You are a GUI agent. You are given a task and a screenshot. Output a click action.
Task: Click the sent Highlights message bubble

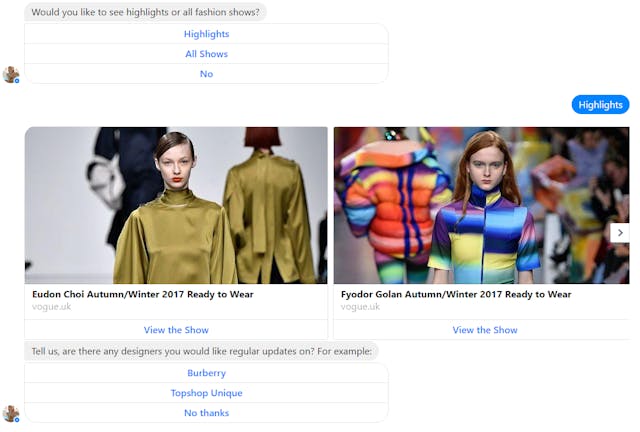(x=600, y=104)
